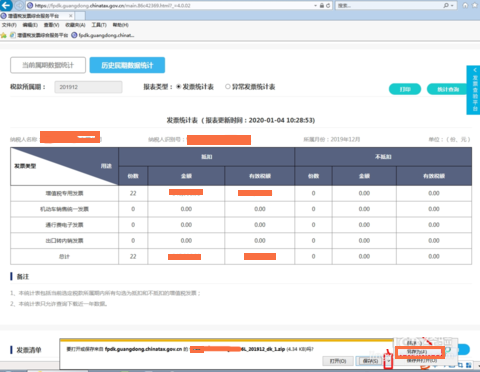
Task: Click the 总计 row label
Action: pos(64,257)
